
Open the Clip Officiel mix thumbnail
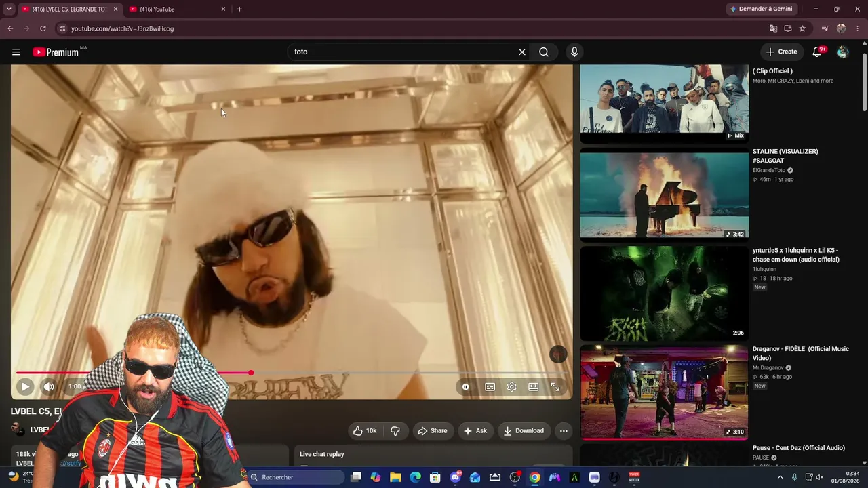click(665, 104)
